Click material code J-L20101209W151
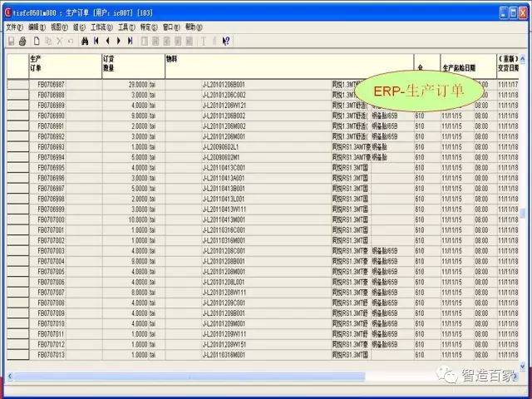The image size is (532, 399). click(224, 344)
